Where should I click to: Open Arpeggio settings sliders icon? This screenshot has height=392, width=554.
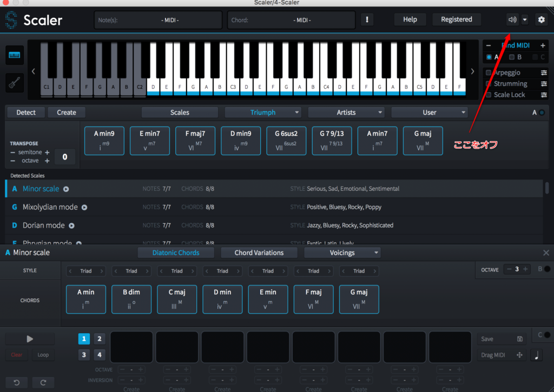tap(544, 72)
